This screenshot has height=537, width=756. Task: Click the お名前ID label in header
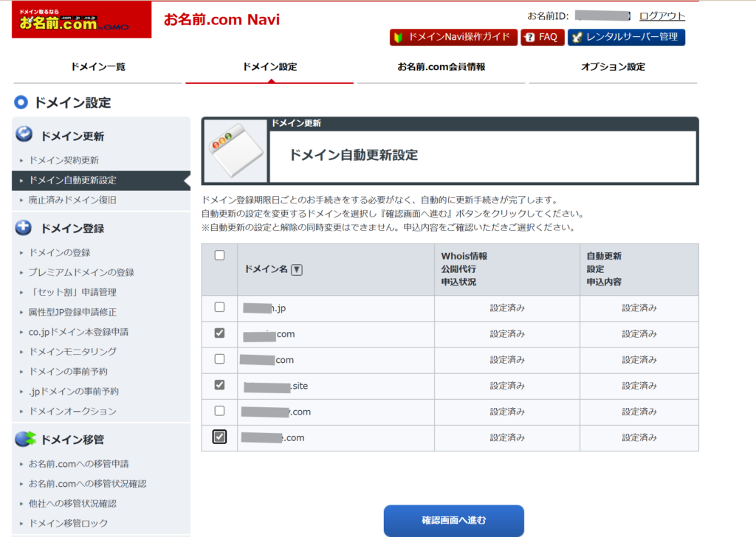[549, 16]
